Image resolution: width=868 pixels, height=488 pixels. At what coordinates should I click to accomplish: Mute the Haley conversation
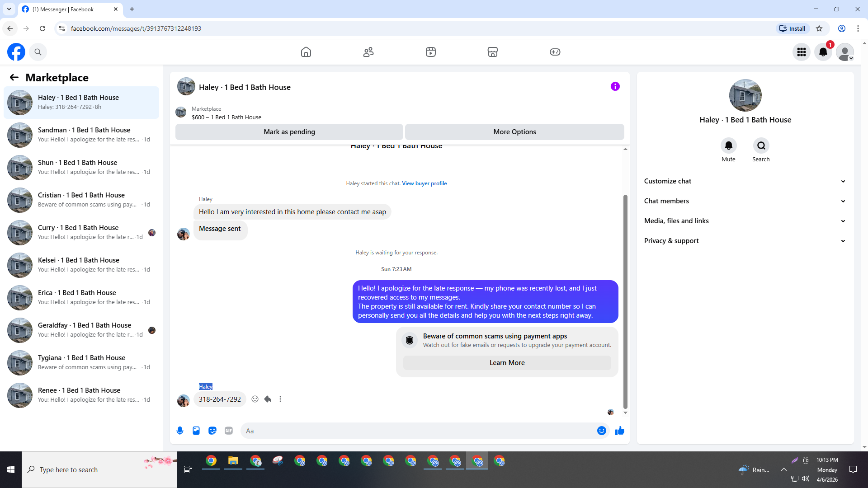729,145
